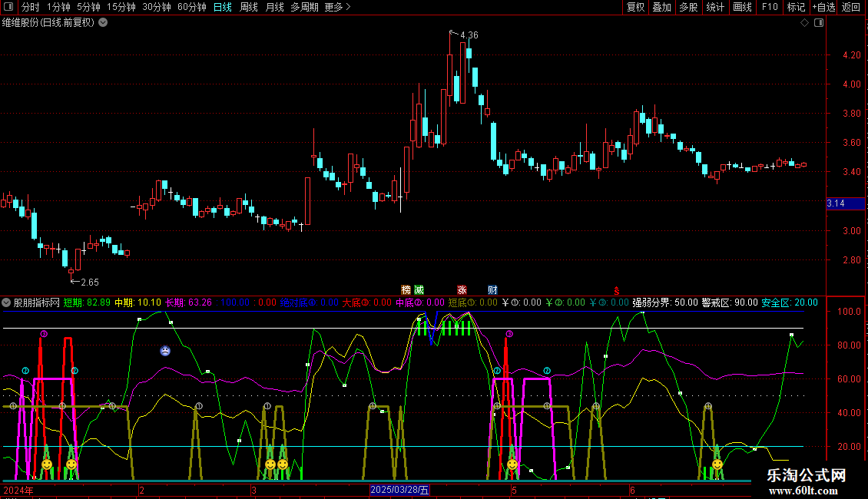Click the 减 marker icon

pyautogui.click(x=419, y=289)
